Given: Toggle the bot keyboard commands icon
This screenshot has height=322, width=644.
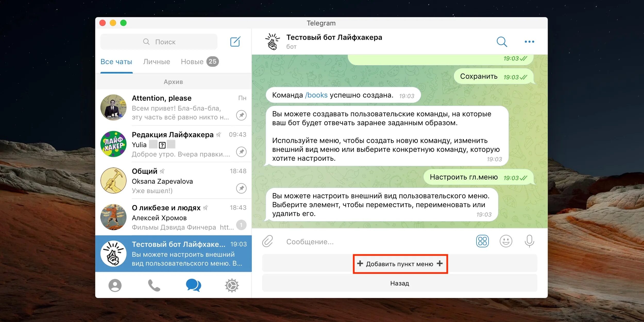Looking at the screenshot, I should (x=482, y=241).
